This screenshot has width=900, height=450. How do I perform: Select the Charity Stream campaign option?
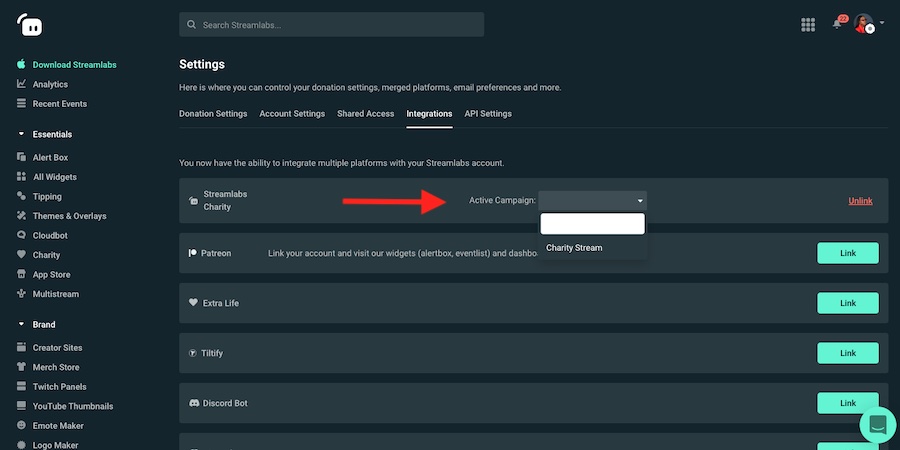593,248
